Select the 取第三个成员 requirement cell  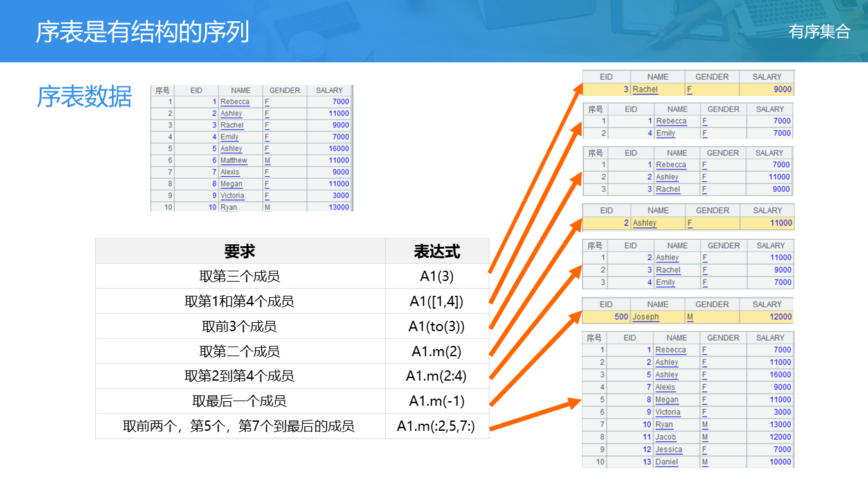point(239,276)
